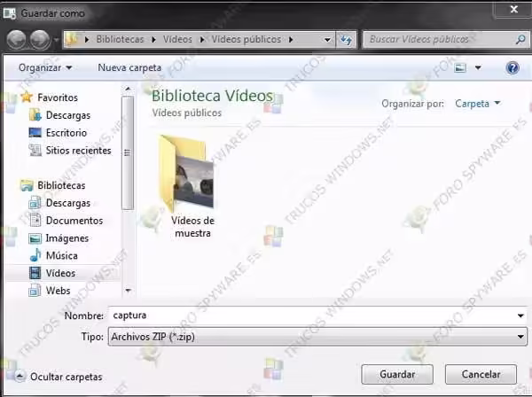The image size is (532, 397).
Task: Open recent locations dropdown next to Forward
Action: click(x=56, y=40)
